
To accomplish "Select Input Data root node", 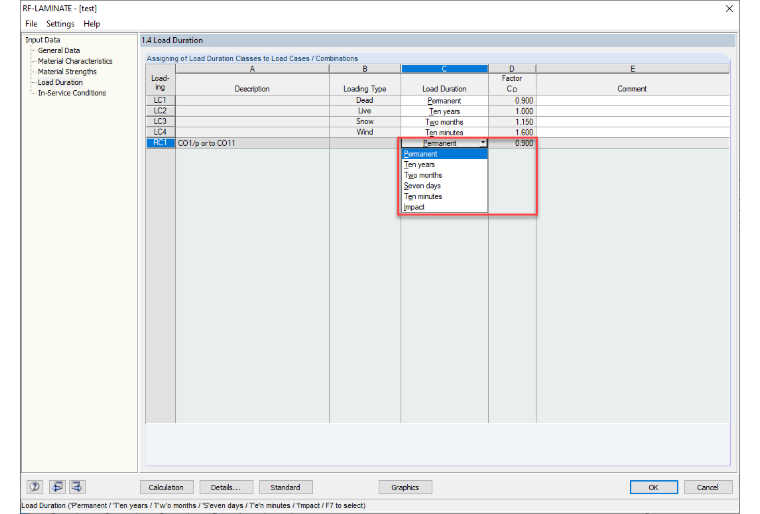I will pos(43,40).
